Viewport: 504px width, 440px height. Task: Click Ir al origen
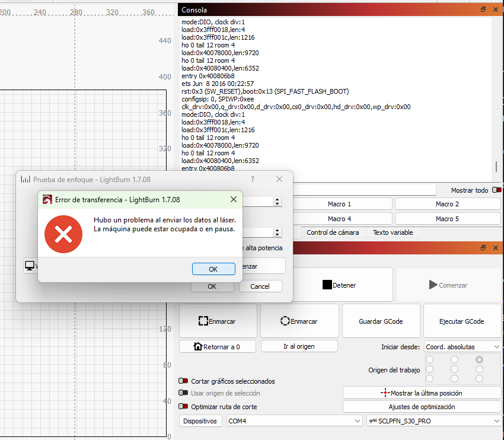point(299,346)
